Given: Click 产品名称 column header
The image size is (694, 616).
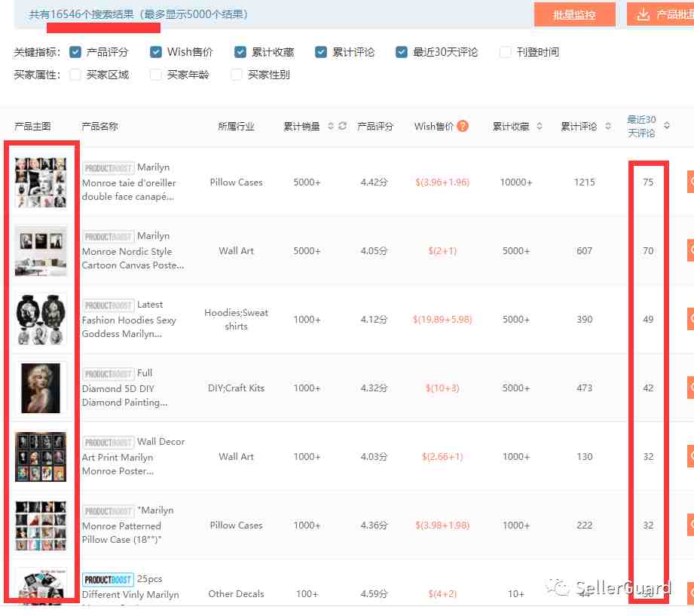Looking at the screenshot, I should click(x=99, y=126).
